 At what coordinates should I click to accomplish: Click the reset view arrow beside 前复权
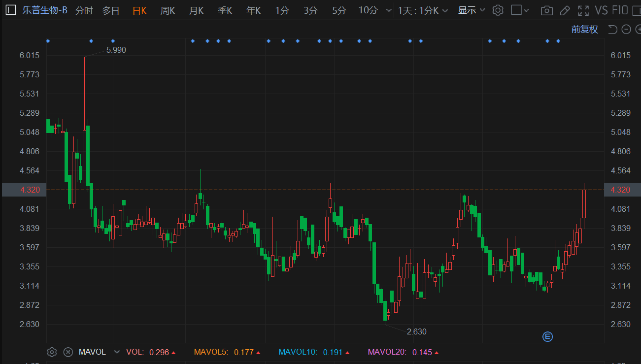click(612, 30)
